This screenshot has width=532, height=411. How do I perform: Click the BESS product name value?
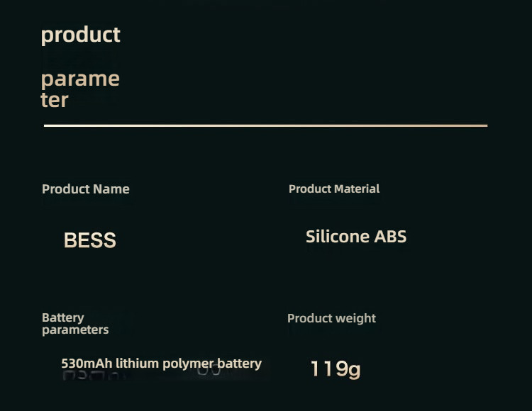click(90, 240)
